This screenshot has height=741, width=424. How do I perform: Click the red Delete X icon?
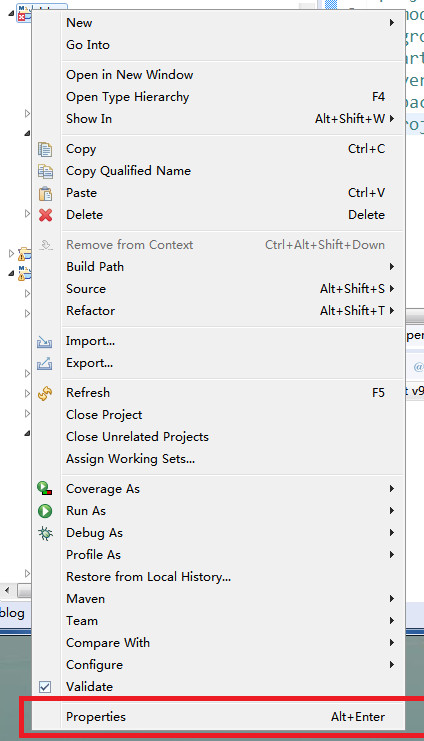click(x=45, y=215)
